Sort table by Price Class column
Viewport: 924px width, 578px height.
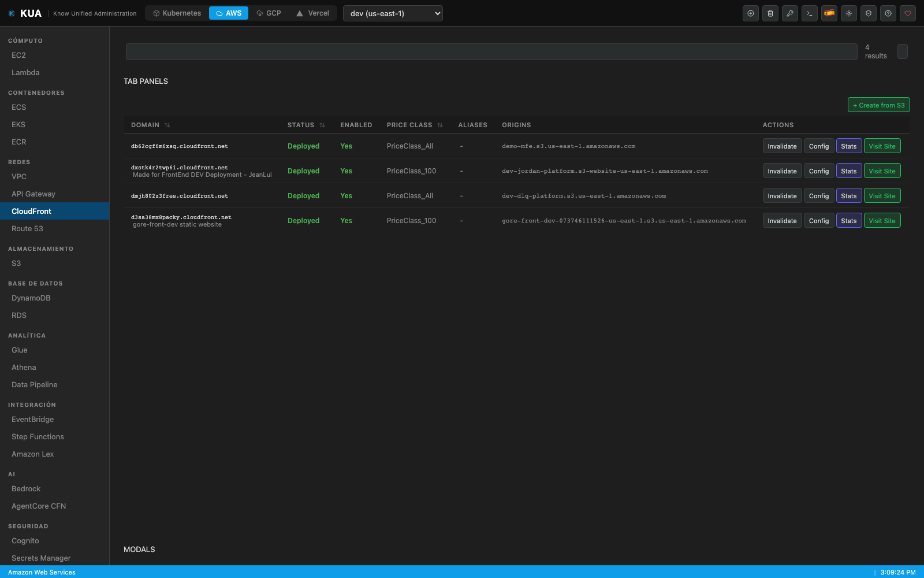coord(415,125)
